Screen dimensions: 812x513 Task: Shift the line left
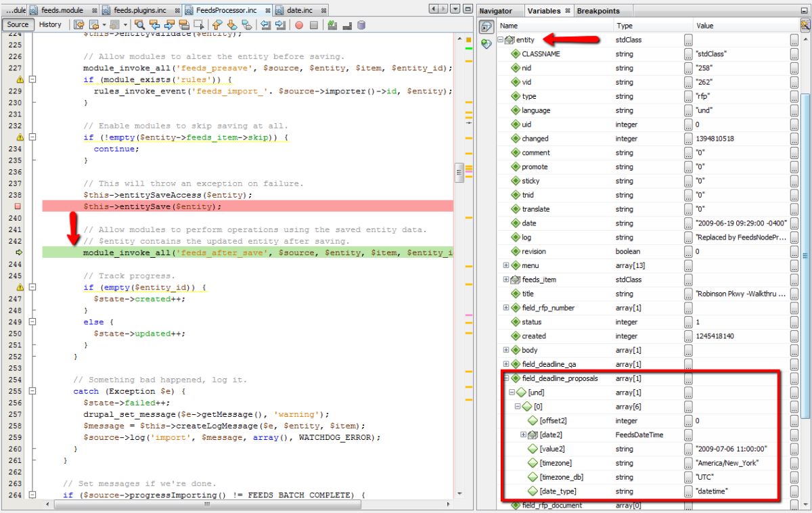(x=265, y=25)
